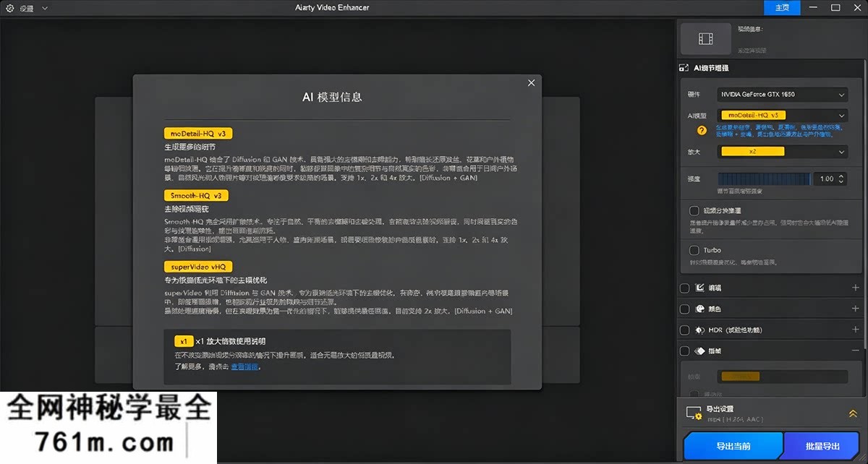Click the superVideo vHQ badge in dialog
Image resolution: width=868 pixels, height=464 pixels.
(198, 267)
